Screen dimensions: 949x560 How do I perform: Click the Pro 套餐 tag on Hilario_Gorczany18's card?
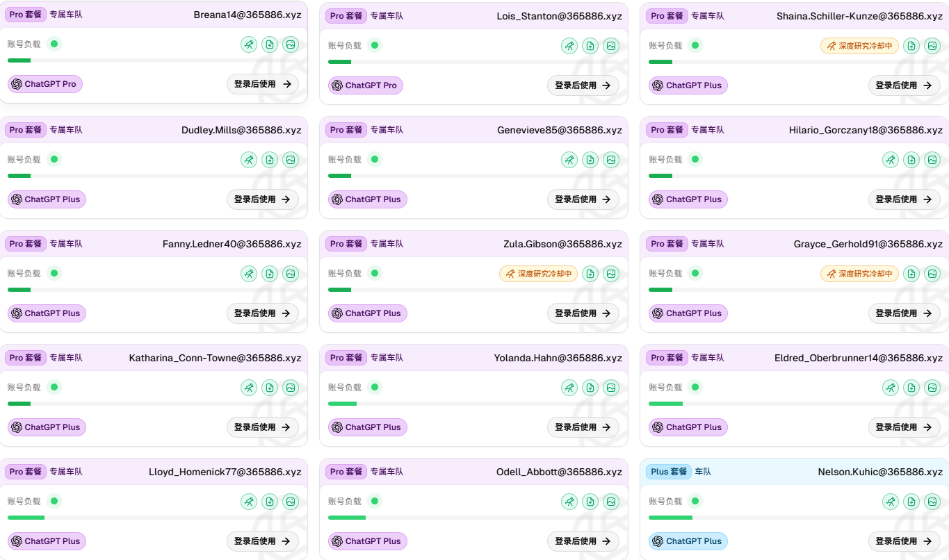click(x=667, y=130)
